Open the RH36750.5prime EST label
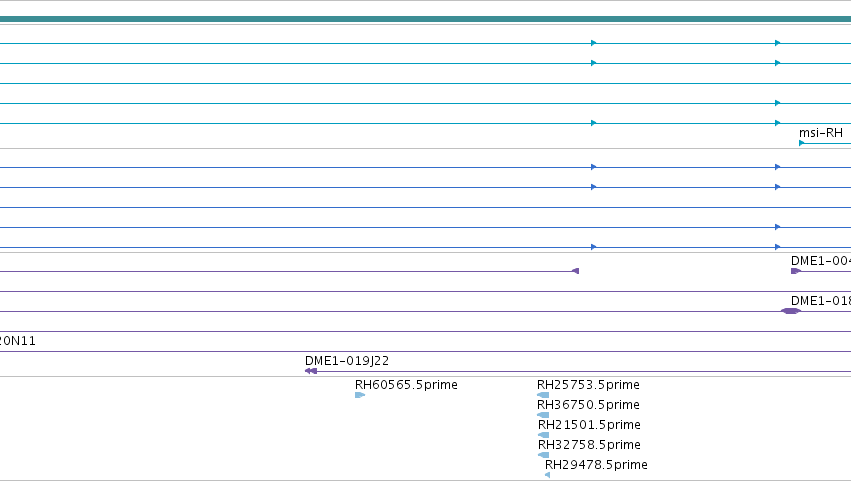Image resolution: width=851 pixels, height=481 pixels. click(x=588, y=405)
